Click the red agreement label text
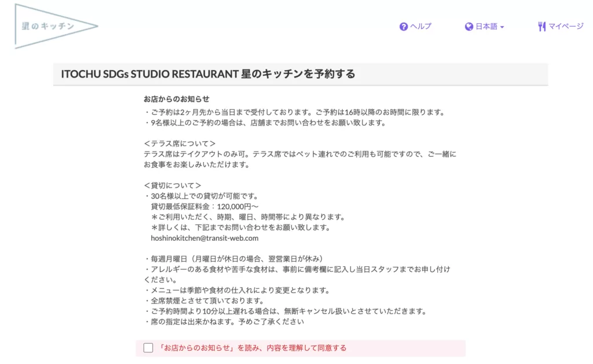This screenshot has width=593, height=364. [252, 348]
